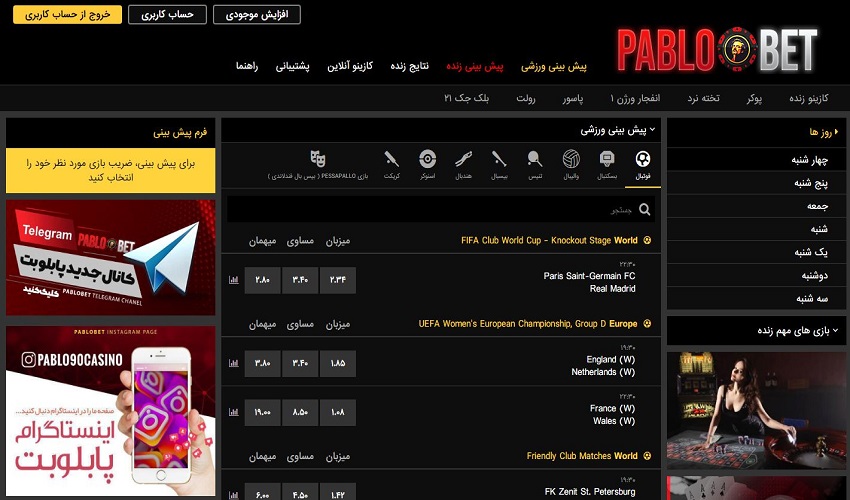850x500 pixels.
Task: Open the Telegram channel banner
Action: tap(111, 258)
